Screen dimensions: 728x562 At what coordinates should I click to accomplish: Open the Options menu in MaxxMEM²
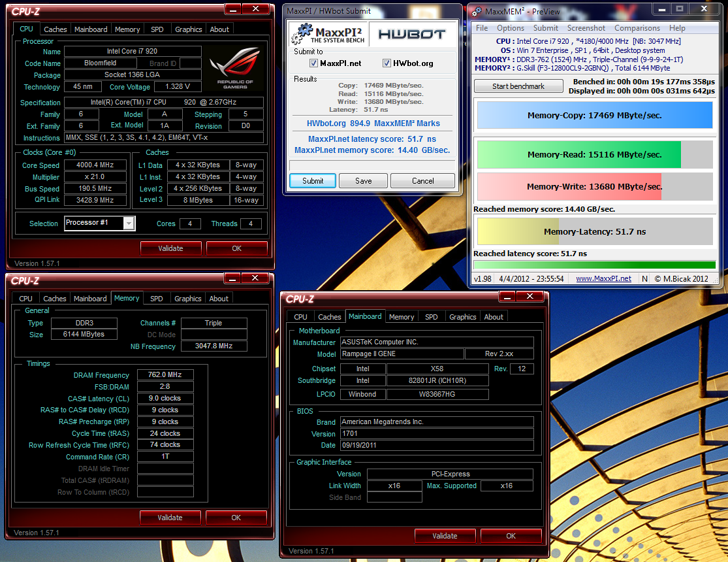[510, 28]
